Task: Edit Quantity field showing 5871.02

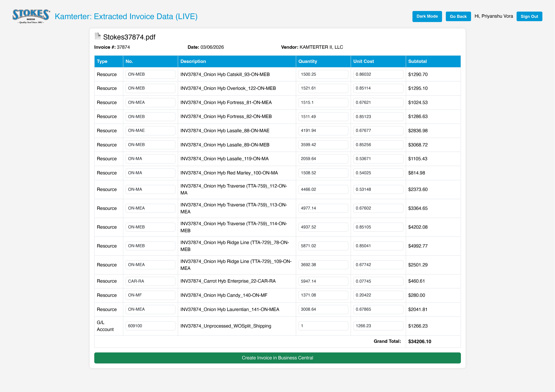Action: click(x=323, y=246)
